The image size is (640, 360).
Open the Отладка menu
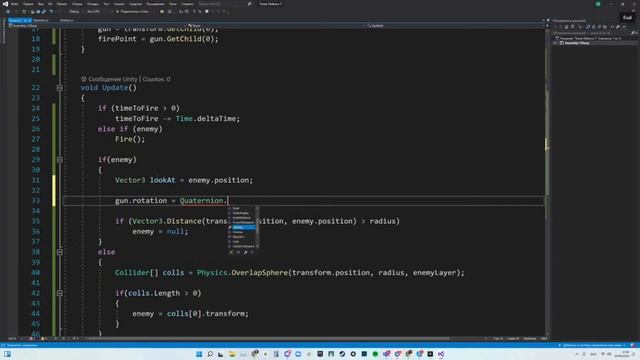click(x=93, y=4)
